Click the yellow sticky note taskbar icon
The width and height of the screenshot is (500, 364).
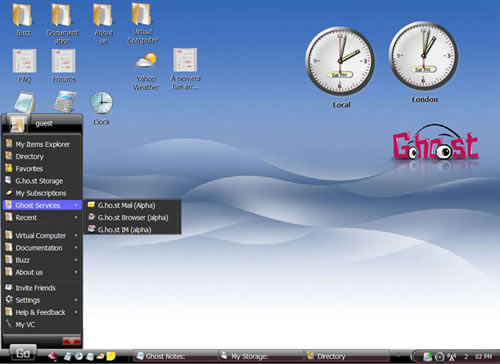coord(111,356)
